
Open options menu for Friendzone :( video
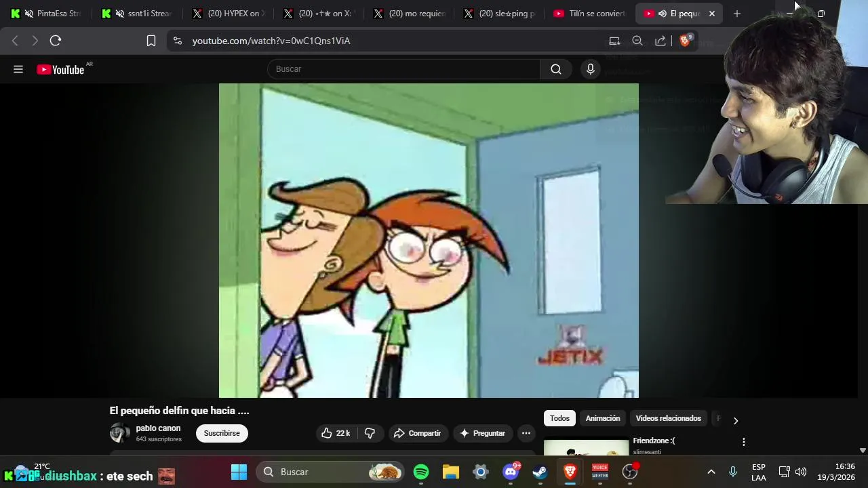click(x=744, y=442)
